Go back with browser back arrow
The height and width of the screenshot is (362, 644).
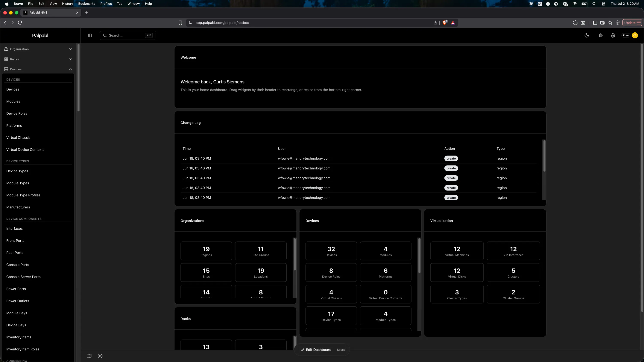[x=5, y=23]
